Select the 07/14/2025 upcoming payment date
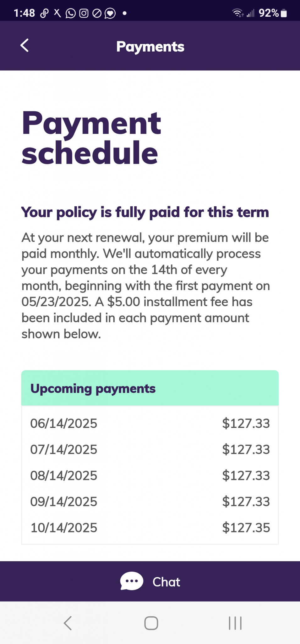The image size is (300, 644). [x=64, y=449]
